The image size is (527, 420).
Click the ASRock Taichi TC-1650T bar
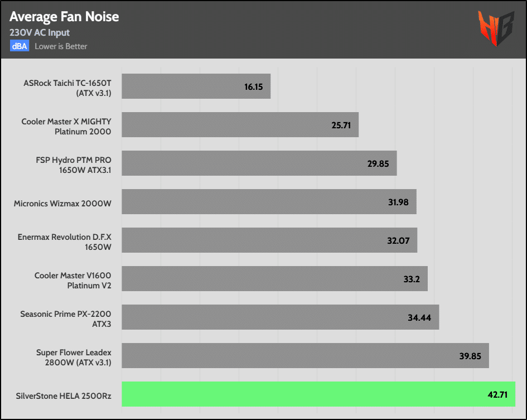[196, 86]
